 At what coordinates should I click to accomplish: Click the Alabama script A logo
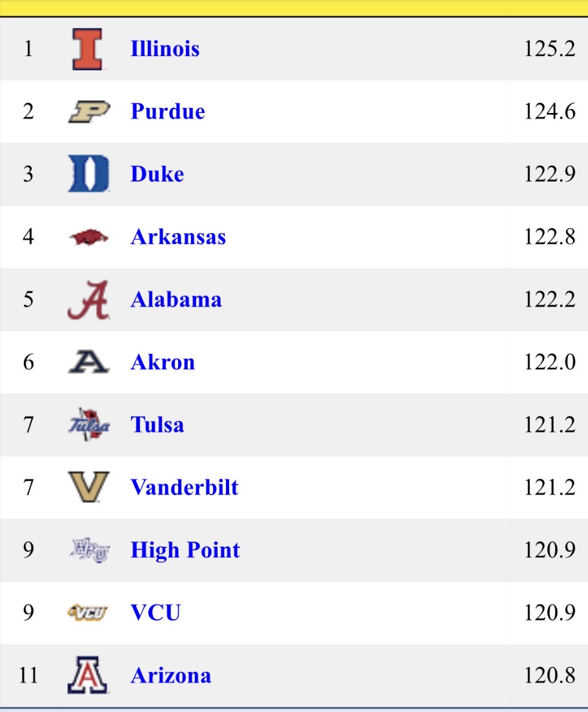tap(88, 300)
